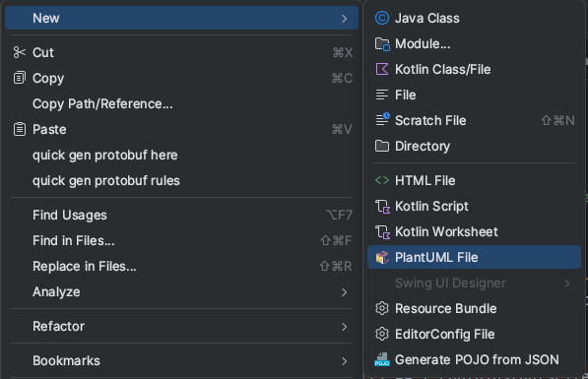
Task: Click the Resource Bundle gear icon
Action: point(382,308)
